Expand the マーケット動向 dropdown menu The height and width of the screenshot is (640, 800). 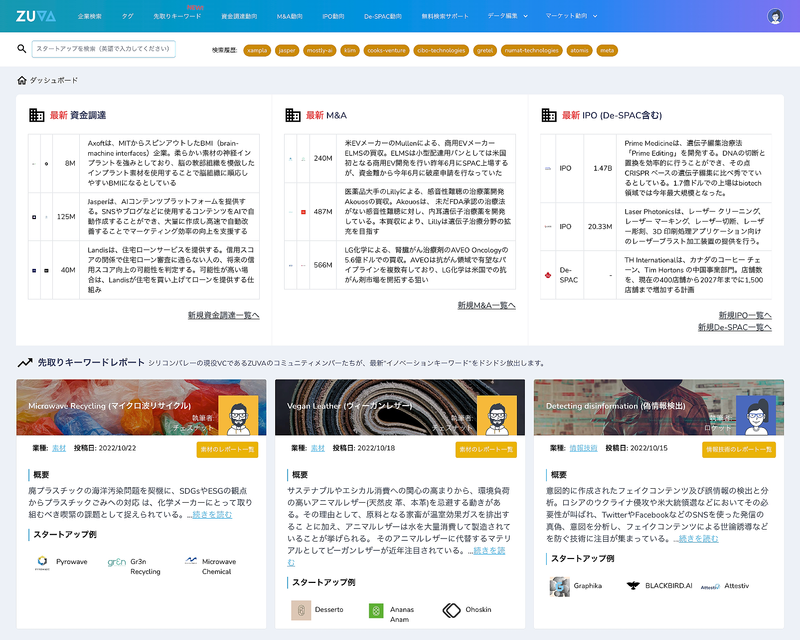click(x=571, y=16)
